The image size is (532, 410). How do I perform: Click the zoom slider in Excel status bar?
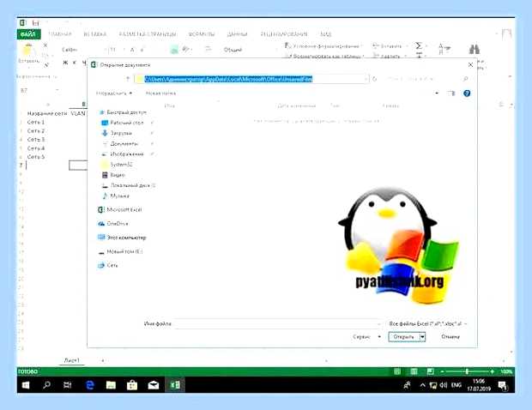[x=467, y=371]
